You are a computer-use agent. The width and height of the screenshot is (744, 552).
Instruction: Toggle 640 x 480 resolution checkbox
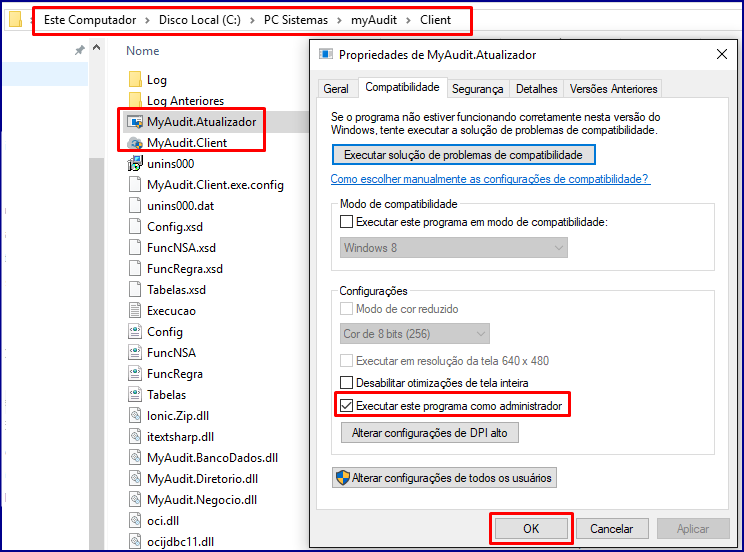coord(346,360)
